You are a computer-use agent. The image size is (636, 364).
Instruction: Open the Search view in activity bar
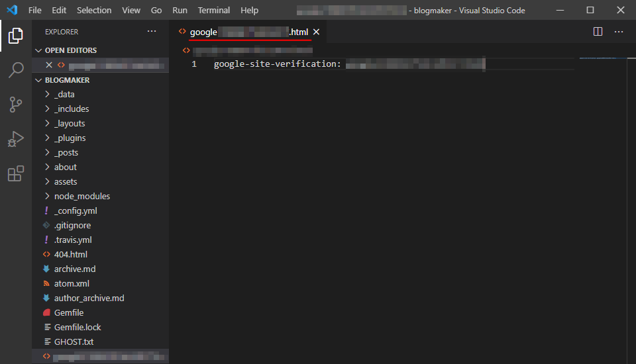(x=15, y=69)
